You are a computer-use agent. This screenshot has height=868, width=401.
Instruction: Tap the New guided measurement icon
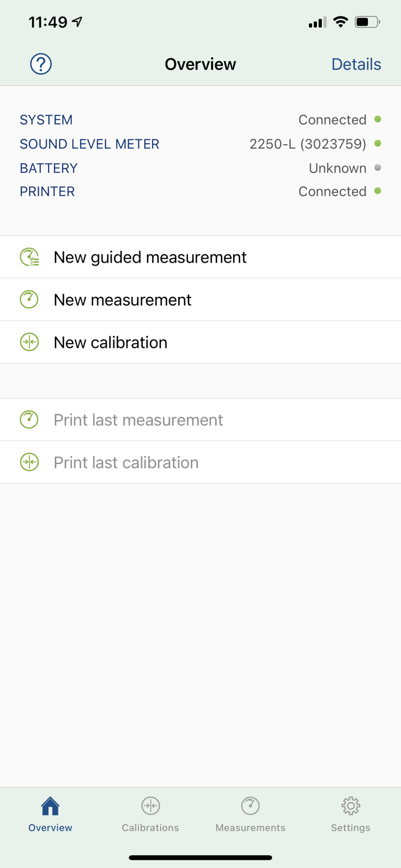pos(29,257)
